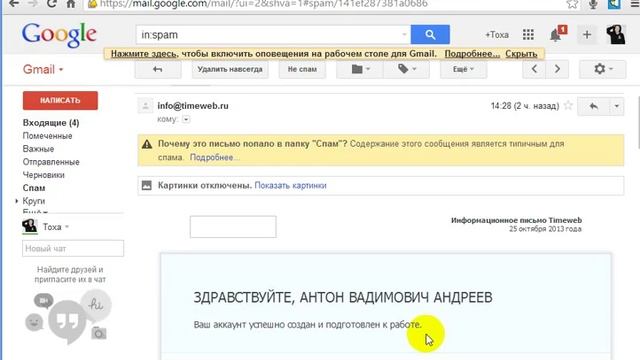Open the Черновики folder

[44, 175]
